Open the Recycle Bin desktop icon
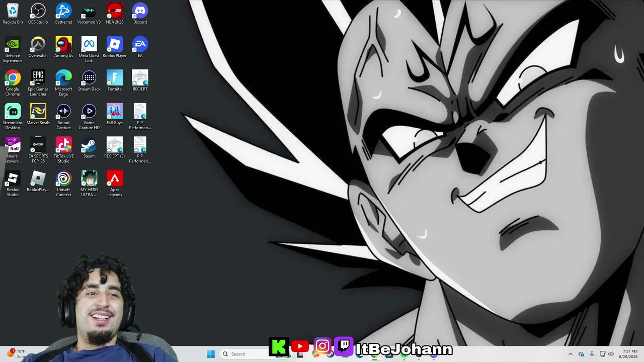Image resolution: width=644 pixels, height=362 pixels. (13, 14)
